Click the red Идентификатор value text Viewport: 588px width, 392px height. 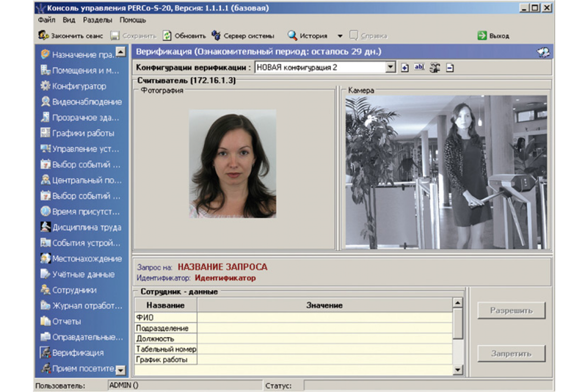(225, 278)
